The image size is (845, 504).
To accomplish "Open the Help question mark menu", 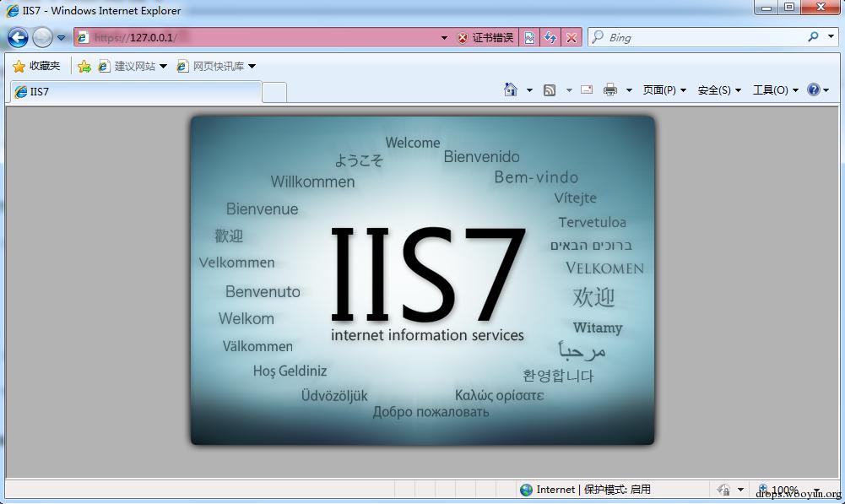I will [817, 89].
